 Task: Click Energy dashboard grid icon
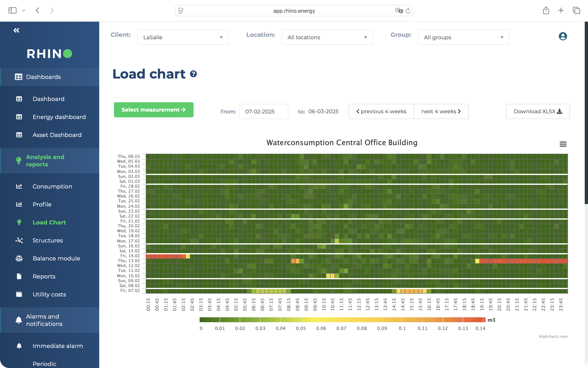point(19,117)
